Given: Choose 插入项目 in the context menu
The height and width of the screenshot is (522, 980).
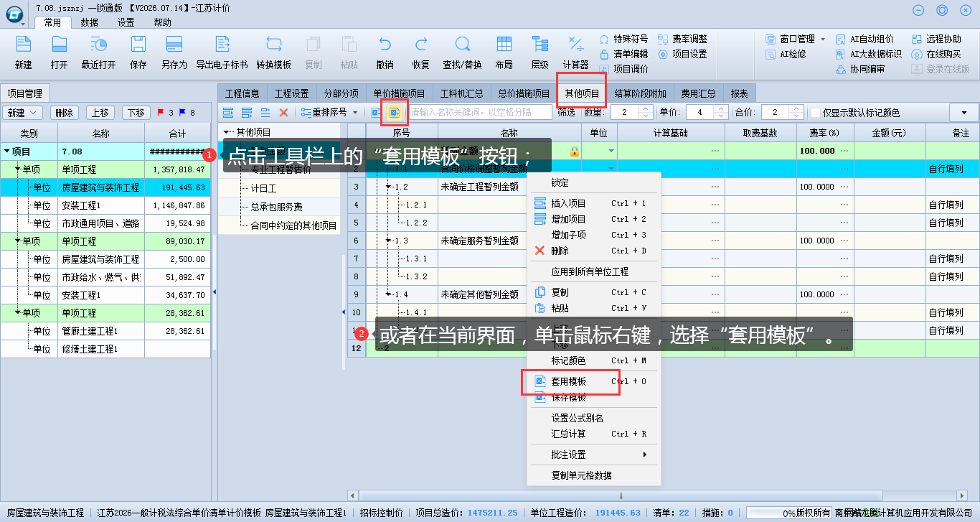Looking at the screenshot, I should (x=593, y=203).
